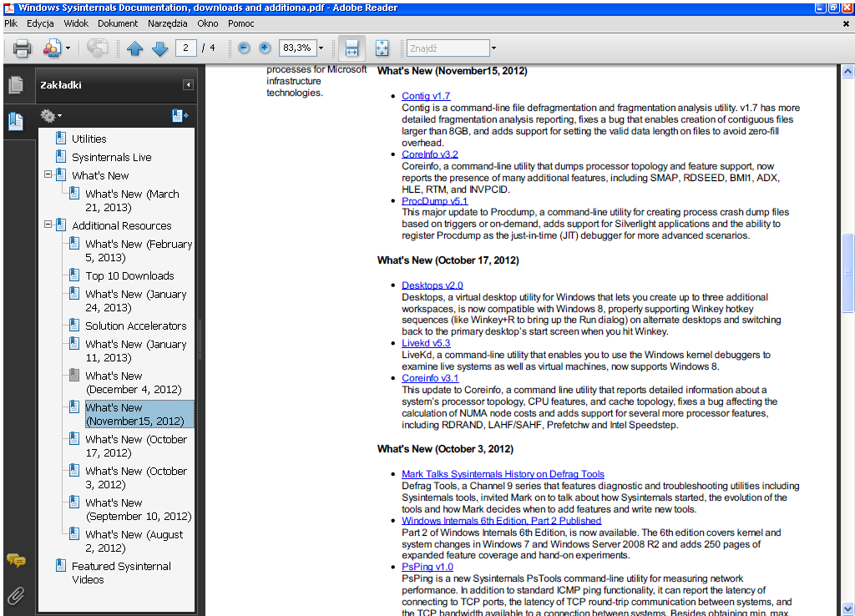Open the Plik menu
Screen dimensions: 855x616
tap(11, 23)
